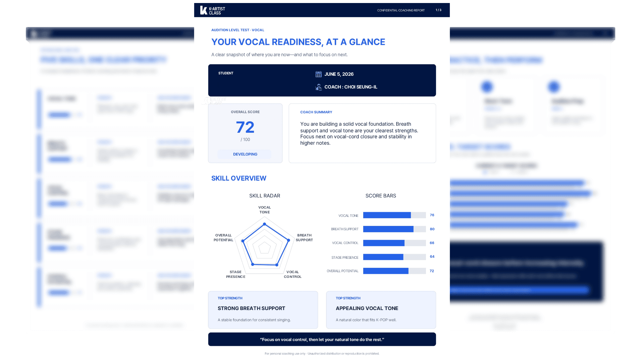Click the June 5, 2026 date text
Viewport: 644px width, 362px height.
pos(339,74)
